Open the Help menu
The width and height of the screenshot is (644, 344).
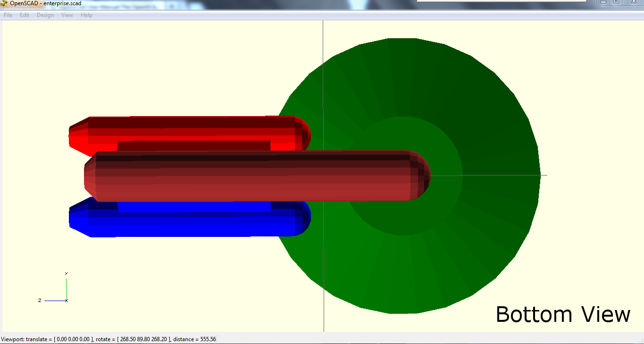coord(86,15)
